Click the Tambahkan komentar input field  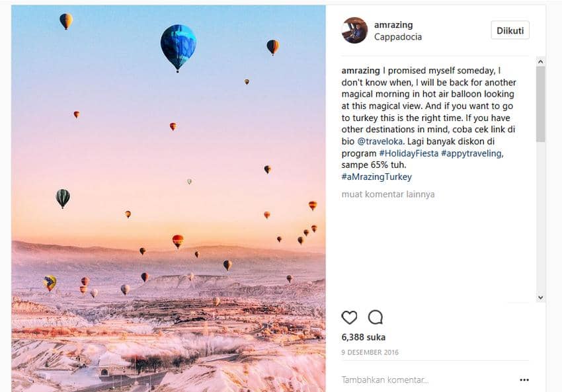423,380
